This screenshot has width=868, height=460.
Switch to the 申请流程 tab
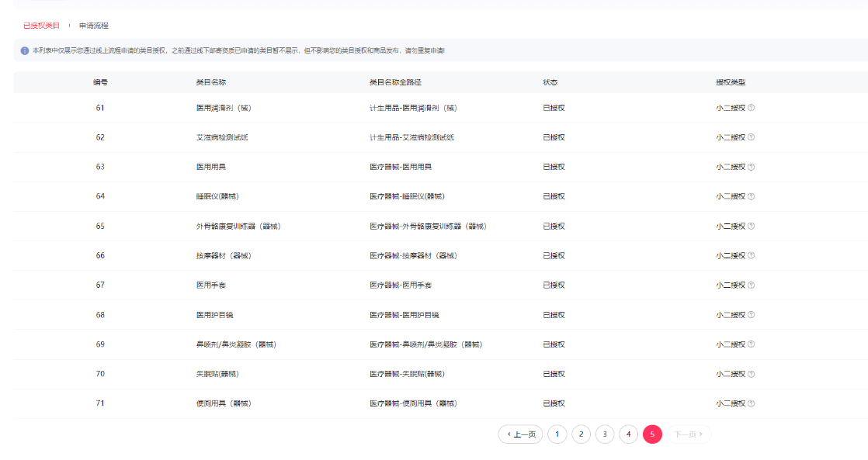pyautogui.click(x=94, y=26)
